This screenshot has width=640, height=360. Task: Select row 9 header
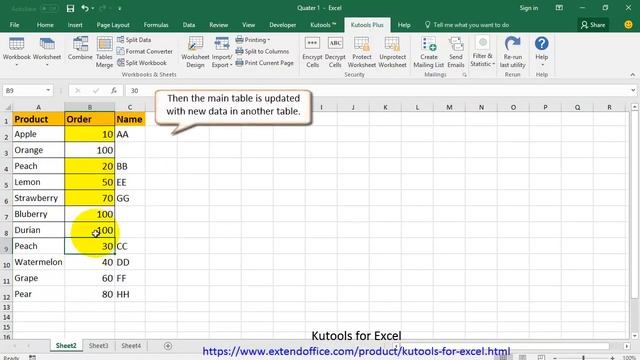tap(6, 247)
